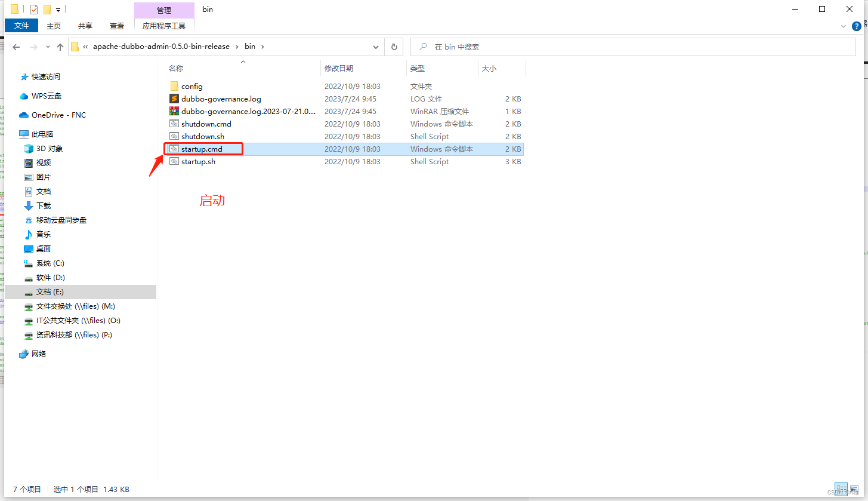Screen dimensions: 868x501
Task: Open Quick Access star icon
Action: pos(24,77)
